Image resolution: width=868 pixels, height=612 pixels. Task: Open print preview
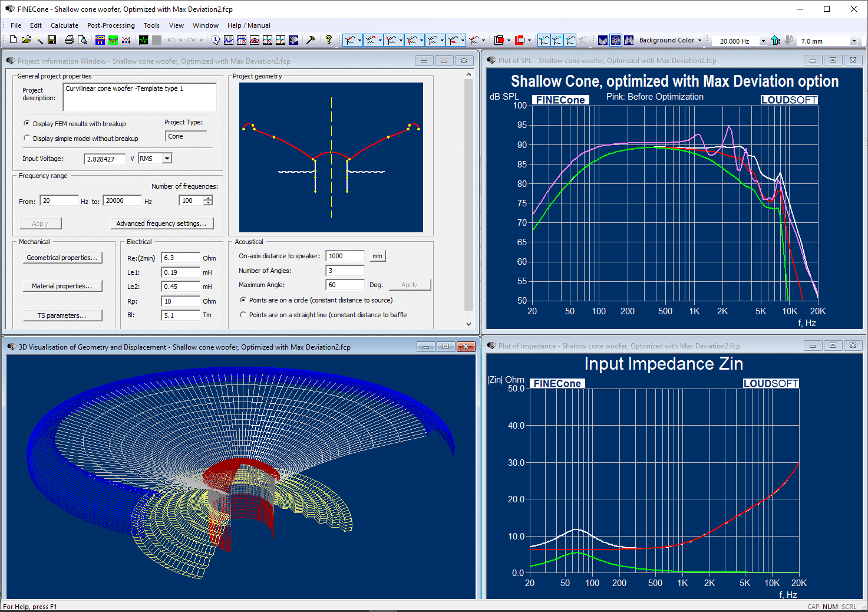point(83,40)
